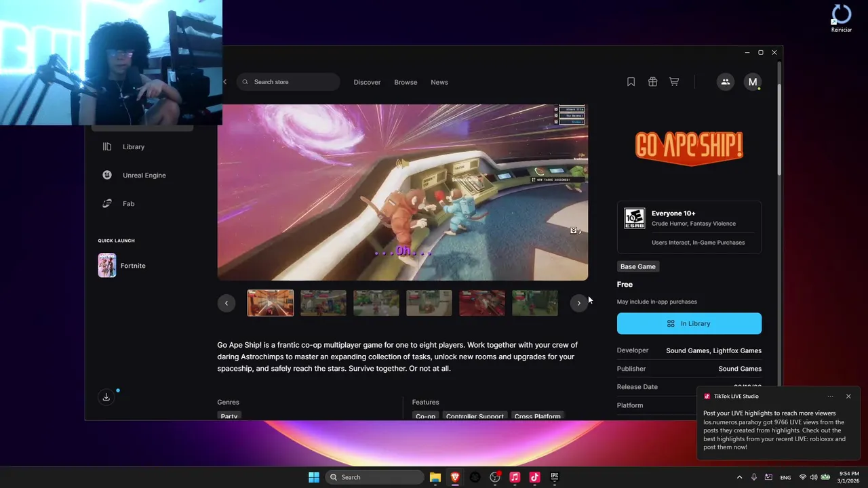Click the main gameplay video preview

pyautogui.click(x=403, y=192)
